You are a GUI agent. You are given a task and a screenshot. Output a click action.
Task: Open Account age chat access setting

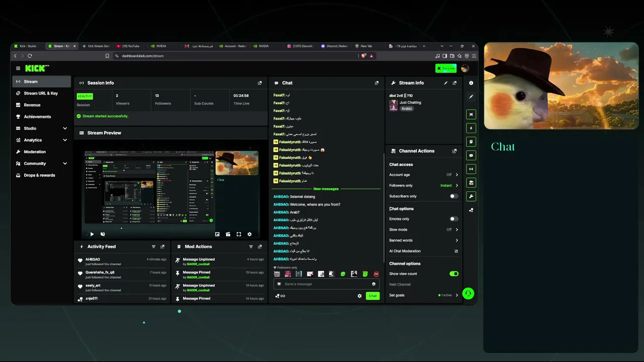424,174
